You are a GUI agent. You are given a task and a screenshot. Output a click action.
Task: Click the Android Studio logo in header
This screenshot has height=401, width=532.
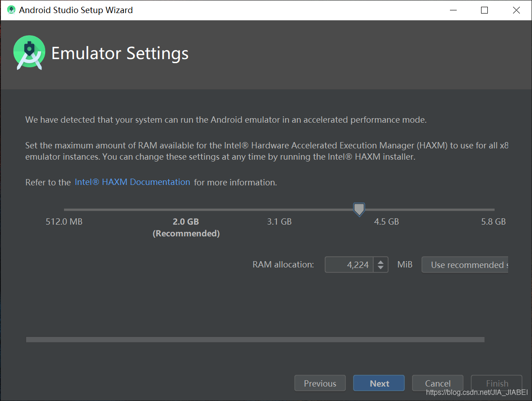tap(29, 53)
